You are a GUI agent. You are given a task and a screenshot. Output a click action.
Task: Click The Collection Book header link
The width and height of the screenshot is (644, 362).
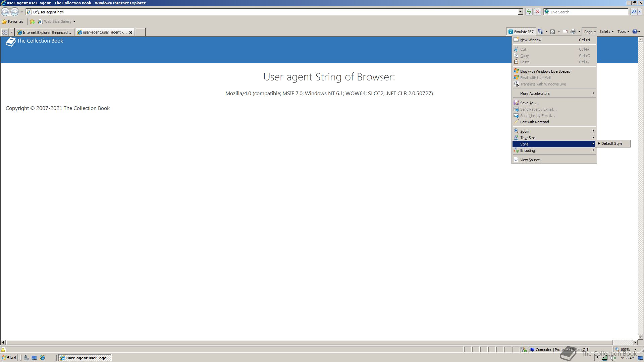[40, 41]
